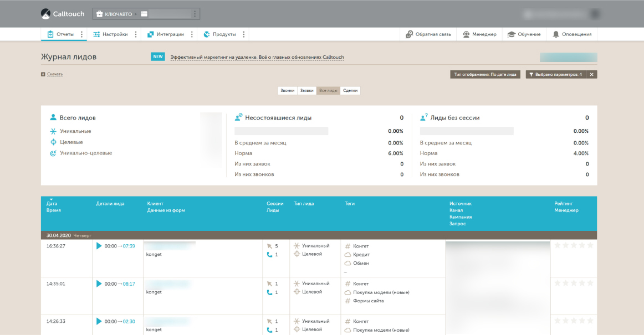Play the 14:26:33 call recording
This screenshot has width=644, height=335.
pyautogui.click(x=99, y=322)
